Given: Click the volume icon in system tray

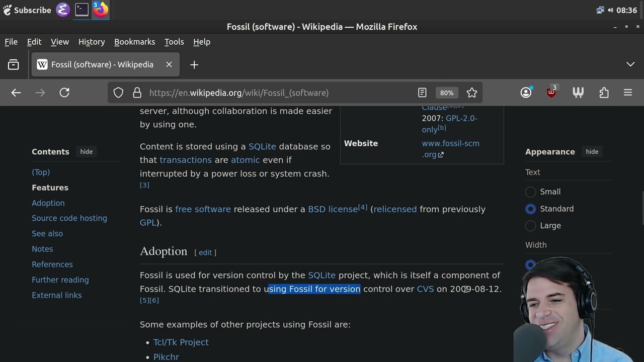Looking at the screenshot, I should (x=610, y=10).
